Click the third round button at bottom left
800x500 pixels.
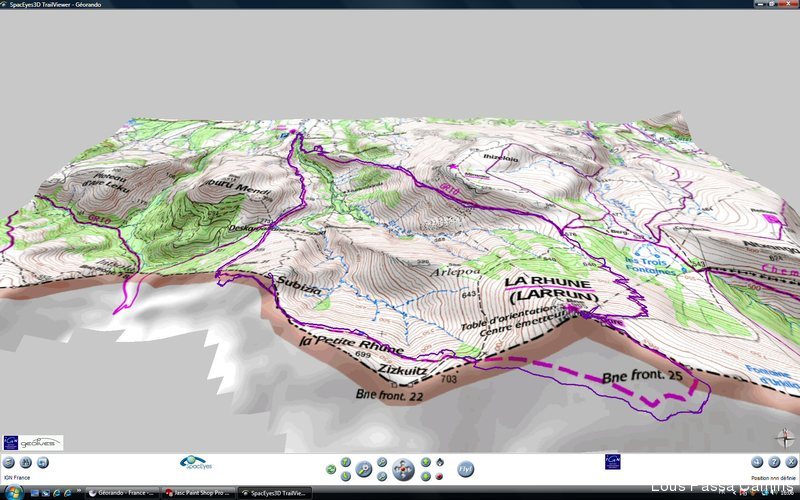point(43,462)
